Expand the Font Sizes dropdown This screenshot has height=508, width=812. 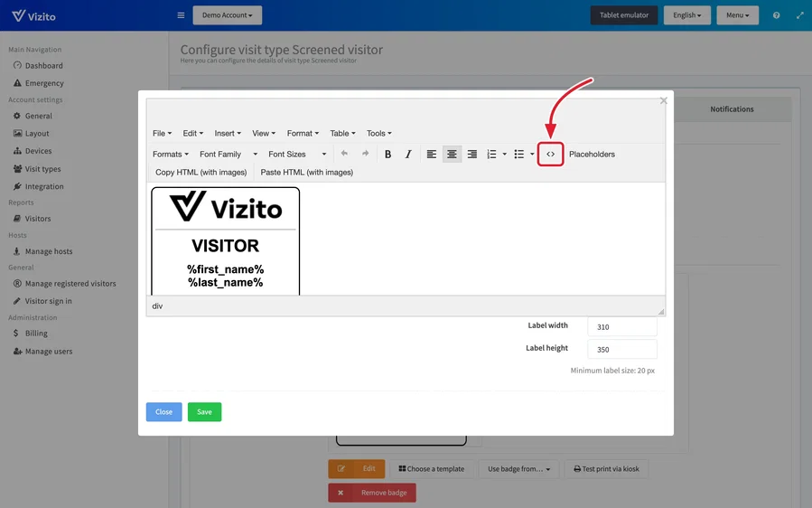click(297, 154)
